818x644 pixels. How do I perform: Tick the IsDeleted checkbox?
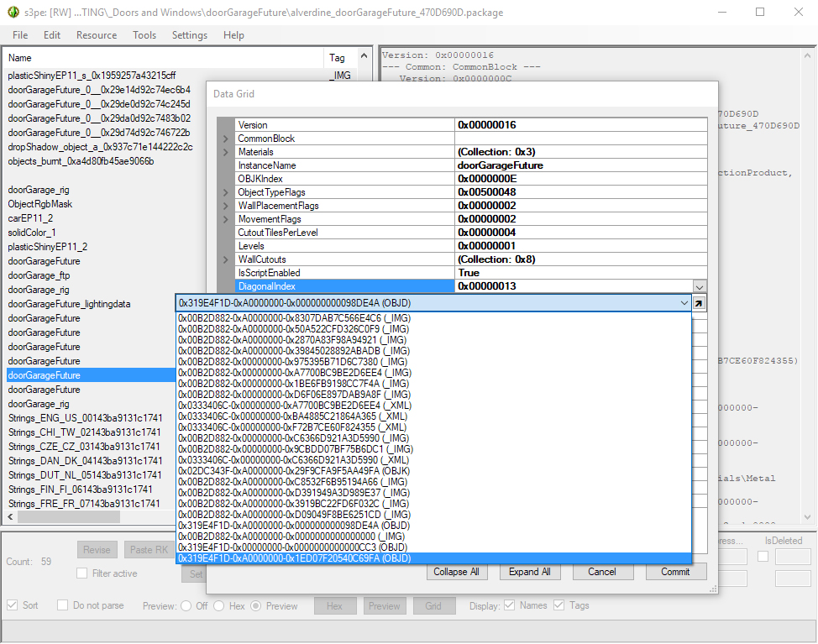763,557
